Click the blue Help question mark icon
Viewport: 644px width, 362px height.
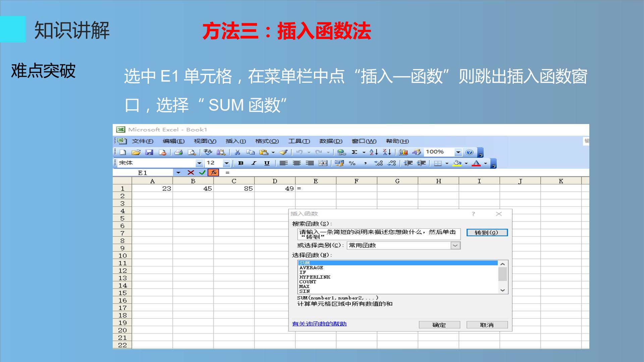pos(470,153)
